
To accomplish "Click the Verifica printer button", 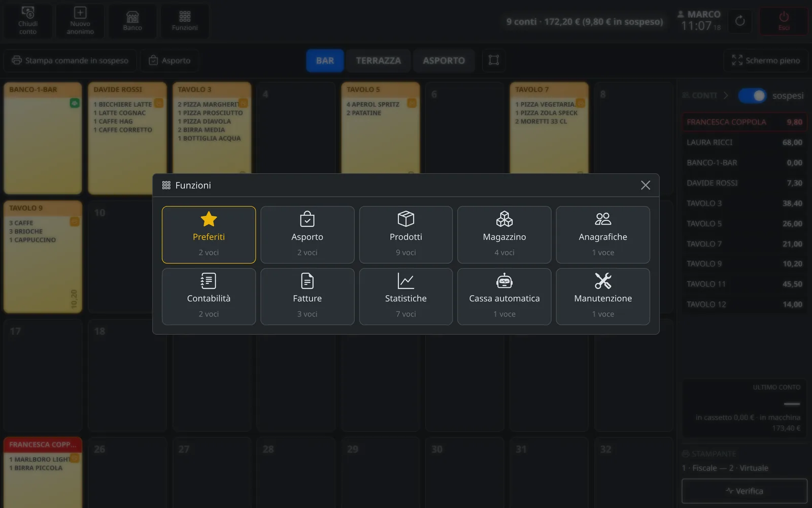I will click(744, 491).
